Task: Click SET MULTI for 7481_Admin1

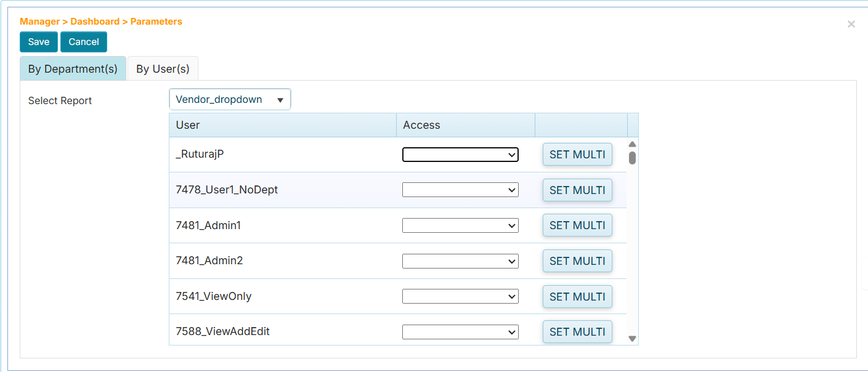Action: [x=577, y=225]
